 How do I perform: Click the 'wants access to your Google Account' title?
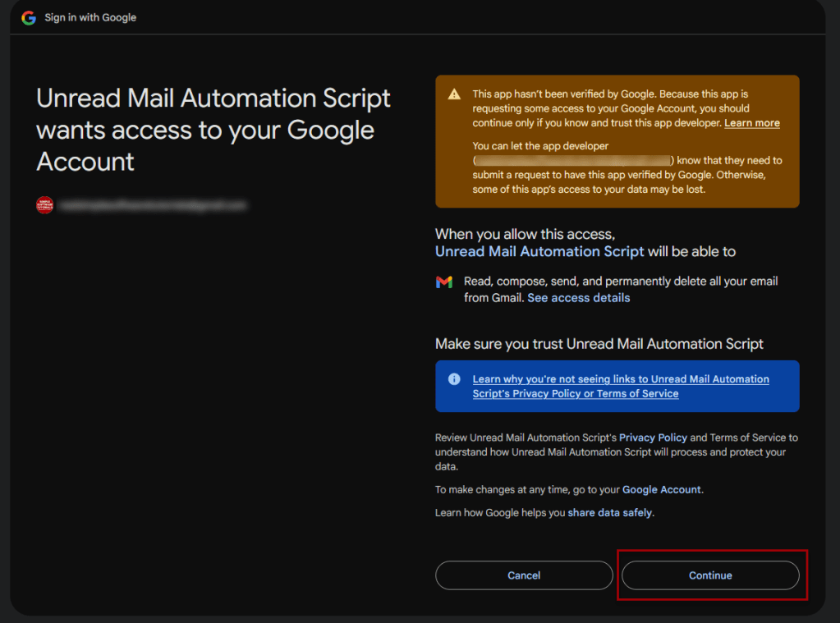click(x=213, y=131)
